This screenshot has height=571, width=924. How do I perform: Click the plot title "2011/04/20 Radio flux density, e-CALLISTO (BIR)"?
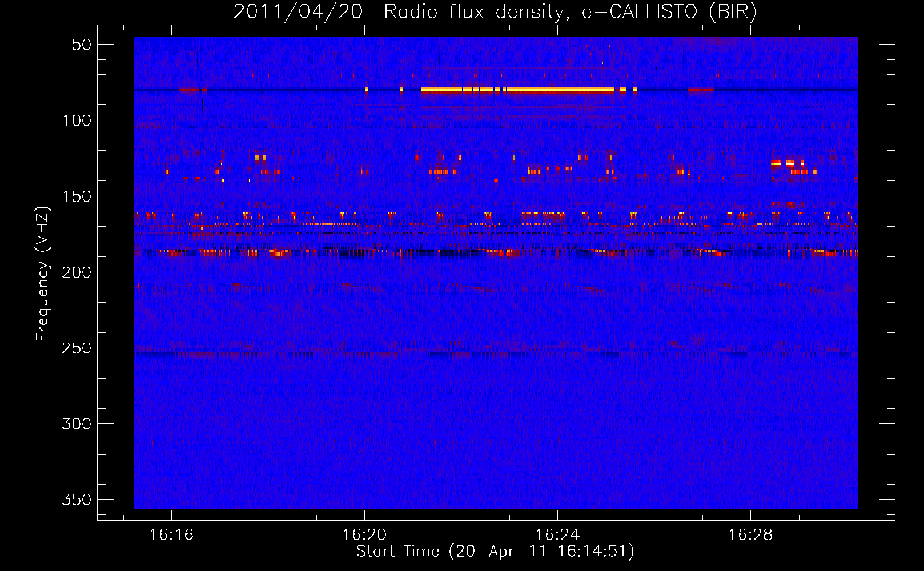tap(495, 12)
